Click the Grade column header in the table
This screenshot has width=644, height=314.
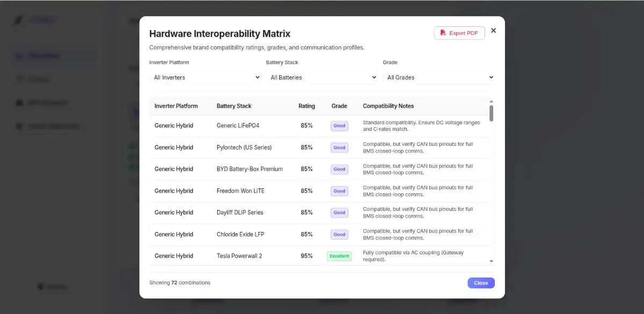339,106
